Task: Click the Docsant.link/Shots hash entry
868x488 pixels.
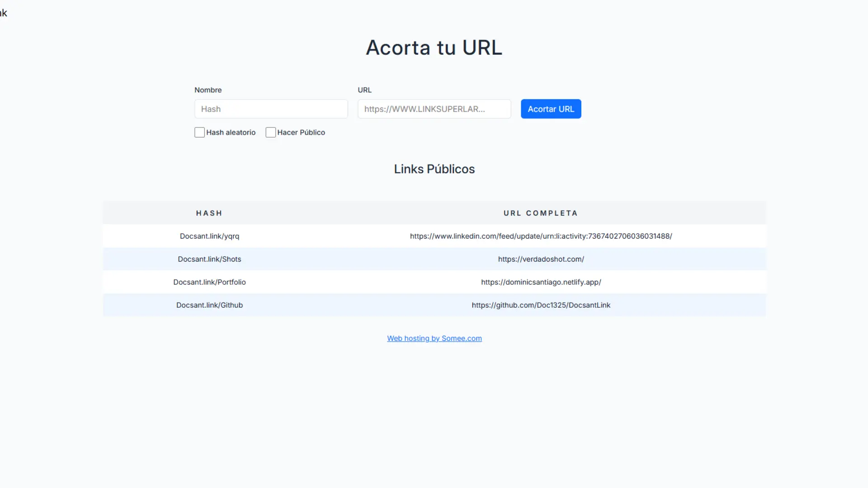Action: (209, 259)
